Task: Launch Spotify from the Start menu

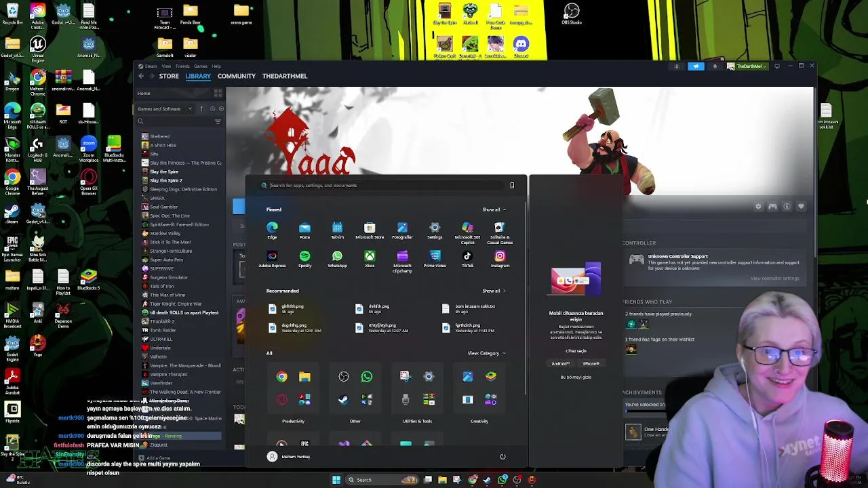Action: click(304, 260)
